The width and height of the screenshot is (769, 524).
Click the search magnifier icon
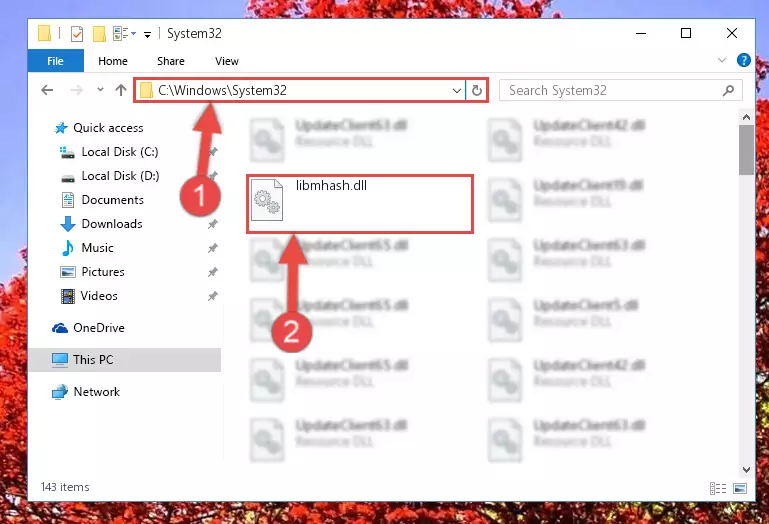pyautogui.click(x=728, y=90)
